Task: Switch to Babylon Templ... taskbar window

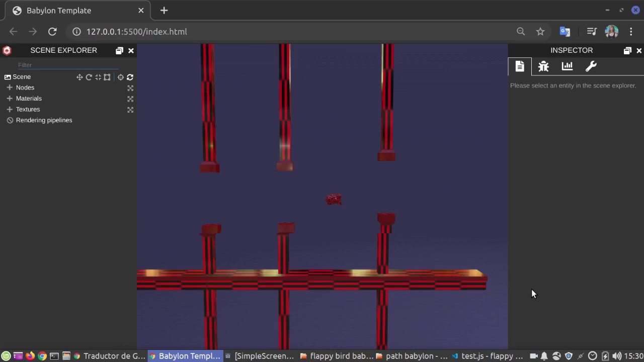Action: coord(185,356)
